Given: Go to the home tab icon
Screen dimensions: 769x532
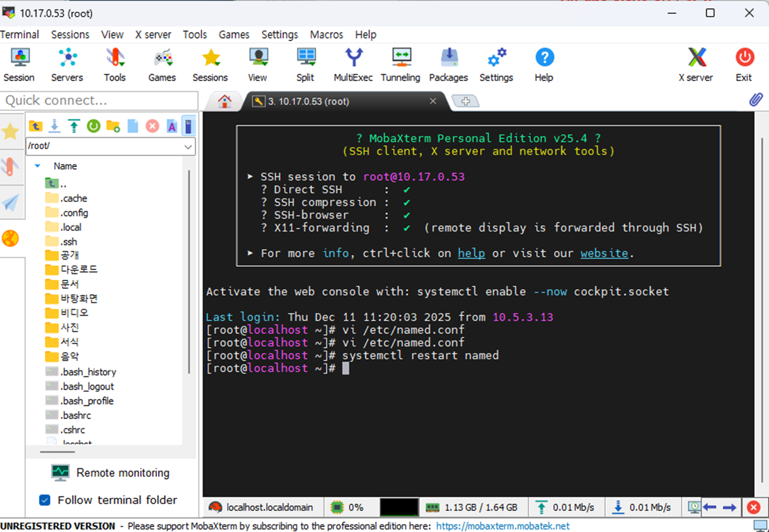Looking at the screenshot, I should pyautogui.click(x=225, y=101).
